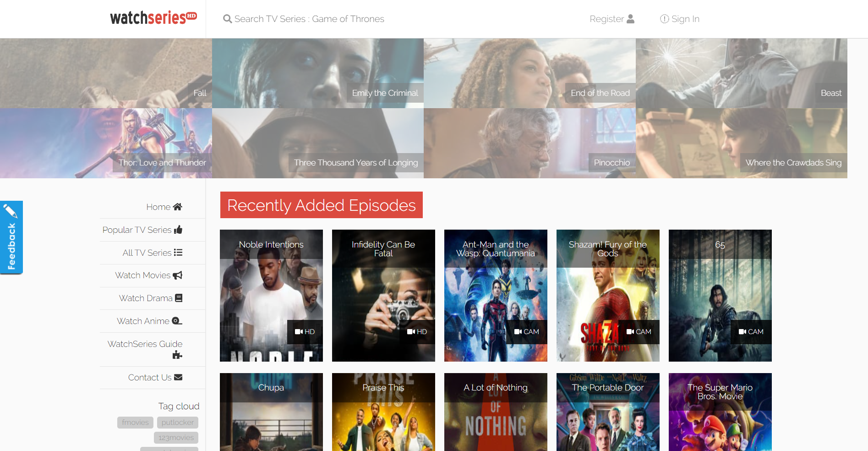Image resolution: width=868 pixels, height=451 pixels.
Task: Click the icon beside Watch Anime
Action: coord(177,321)
